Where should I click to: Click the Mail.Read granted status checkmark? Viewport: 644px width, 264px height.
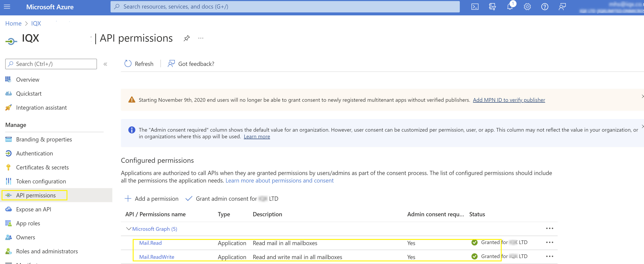[x=474, y=242]
